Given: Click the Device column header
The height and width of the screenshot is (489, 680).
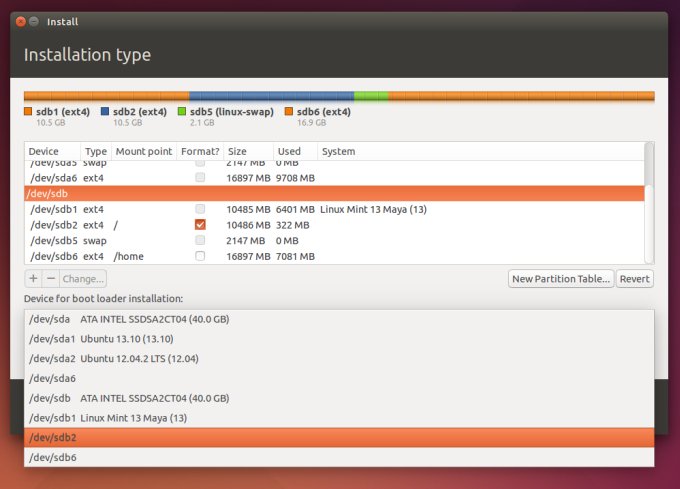Looking at the screenshot, I should click(x=52, y=151).
